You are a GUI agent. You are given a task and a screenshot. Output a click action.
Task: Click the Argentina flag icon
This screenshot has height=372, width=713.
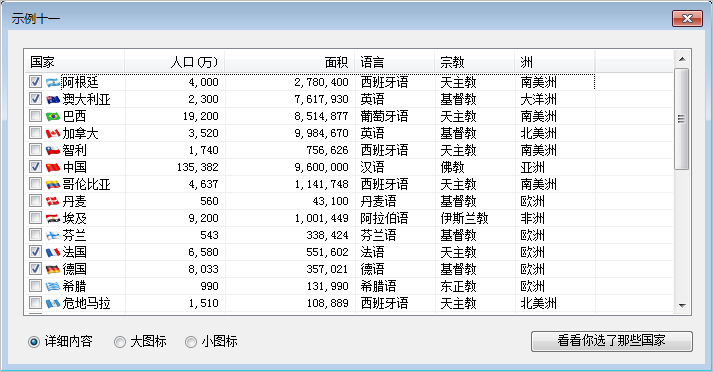[x=53, y=82]
